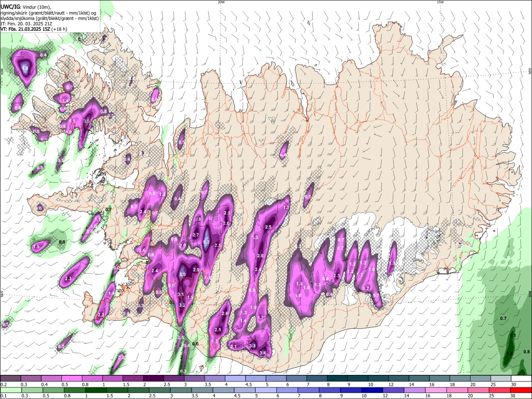Click the darkest green rain swatch between 1 and 1.5
Viewport: 532px width, 399px height.
click(x=96, y=390)
